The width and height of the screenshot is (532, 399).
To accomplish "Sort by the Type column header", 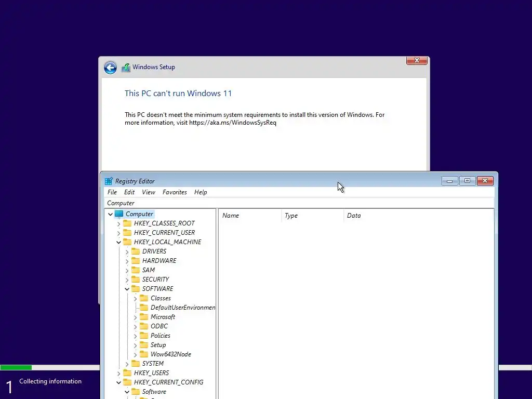I will tap(312, 216).
